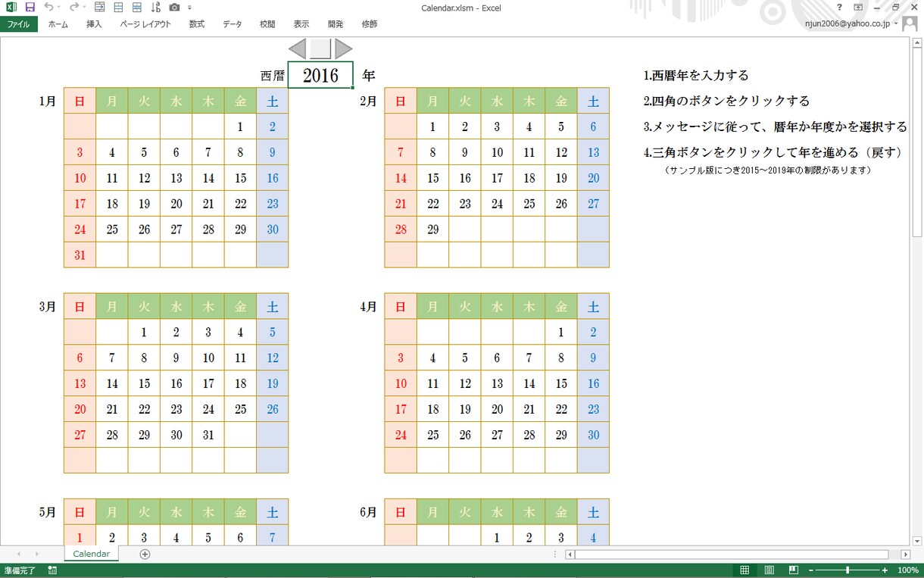Click the sort A-to-B icon in the quick access toolbar
Screen dimensions: 924x578
click(155, 7)
